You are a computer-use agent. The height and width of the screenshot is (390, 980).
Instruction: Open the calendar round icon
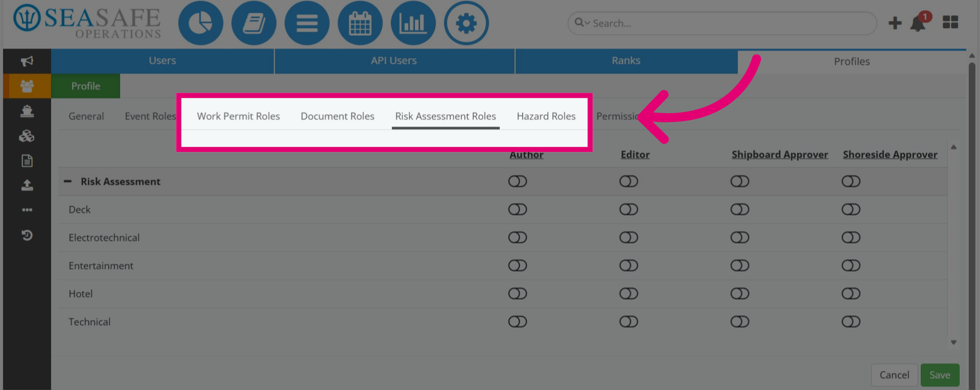click(360, 23)
